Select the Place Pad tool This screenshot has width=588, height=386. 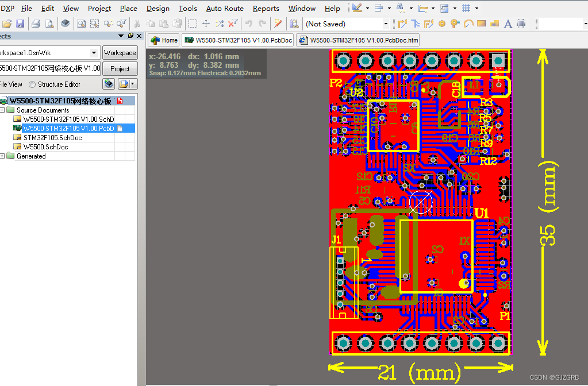tap(442, 24)
